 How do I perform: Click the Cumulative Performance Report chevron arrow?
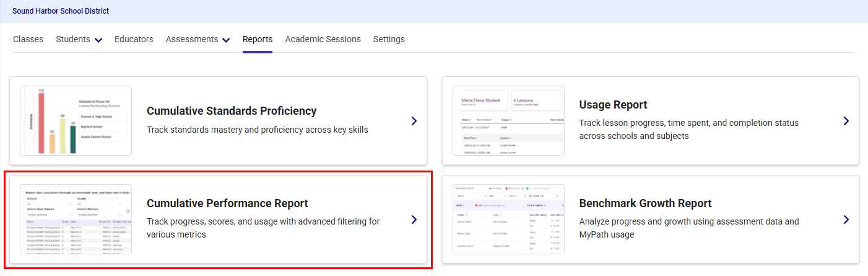(x=414, y=220)
